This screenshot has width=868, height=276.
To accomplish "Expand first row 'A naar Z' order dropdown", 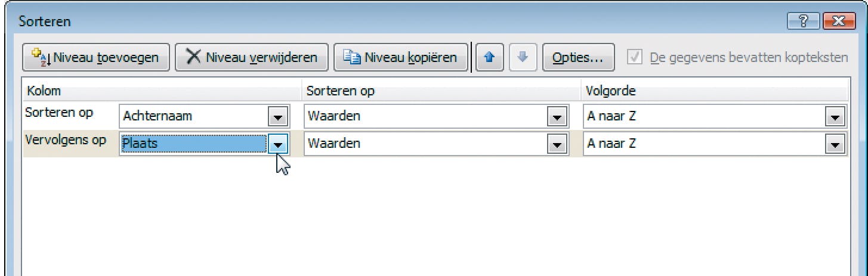I will (x=835, y=116).
